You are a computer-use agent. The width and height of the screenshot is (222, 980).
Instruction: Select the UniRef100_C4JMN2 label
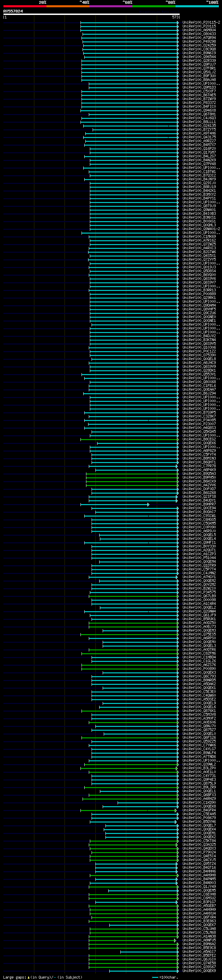199,573
